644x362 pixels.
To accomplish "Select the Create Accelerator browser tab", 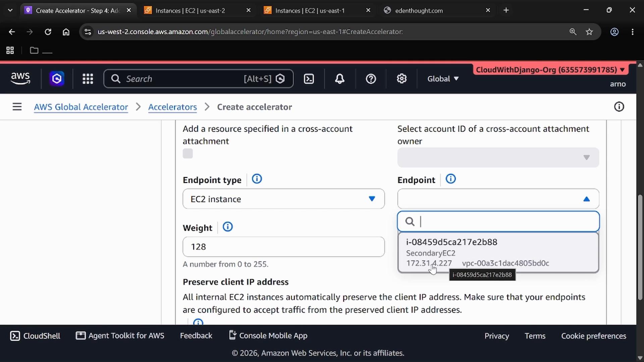I will click(x=78, y=10).
